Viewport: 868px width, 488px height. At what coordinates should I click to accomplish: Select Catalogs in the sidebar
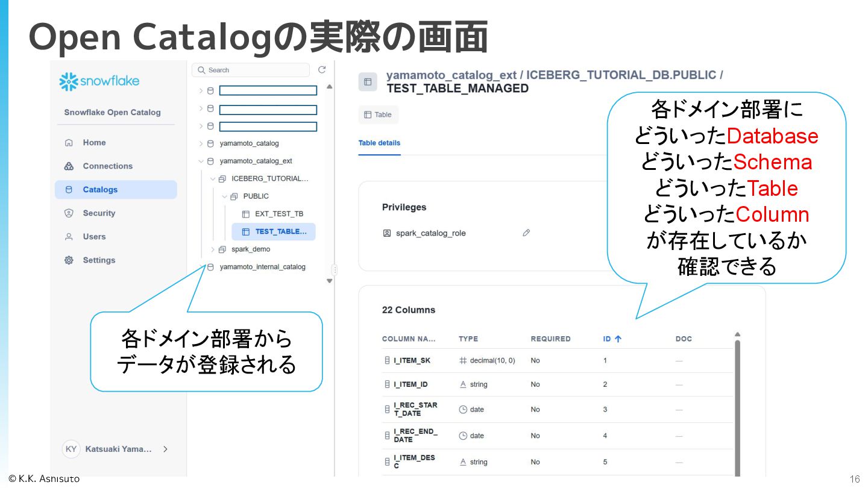click(116, 190)
